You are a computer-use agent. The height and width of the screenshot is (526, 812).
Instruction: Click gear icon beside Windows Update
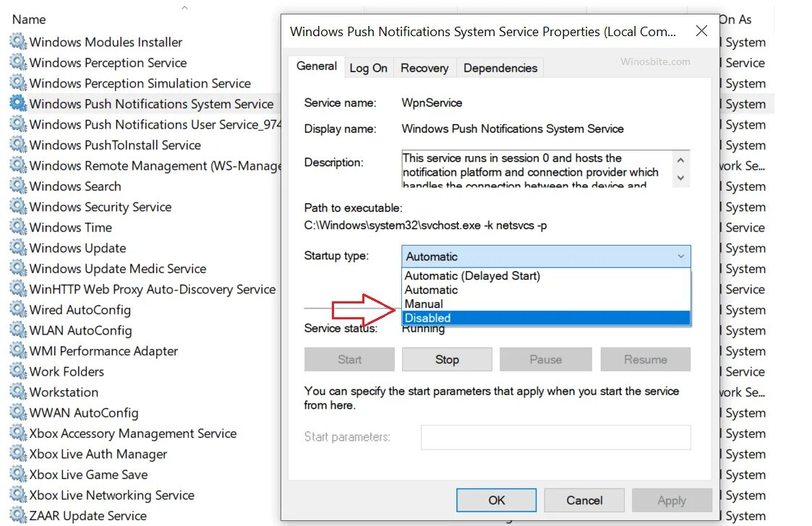[18, 248]
